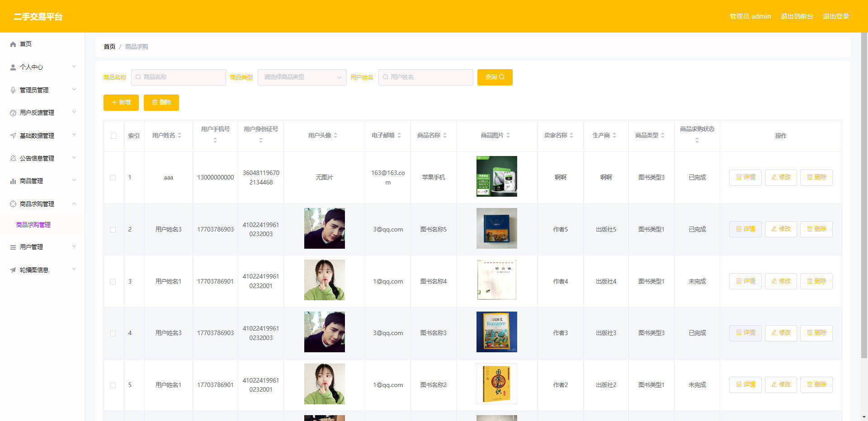Click the icon beside 商品求购管理 menu

click(13, 204)
